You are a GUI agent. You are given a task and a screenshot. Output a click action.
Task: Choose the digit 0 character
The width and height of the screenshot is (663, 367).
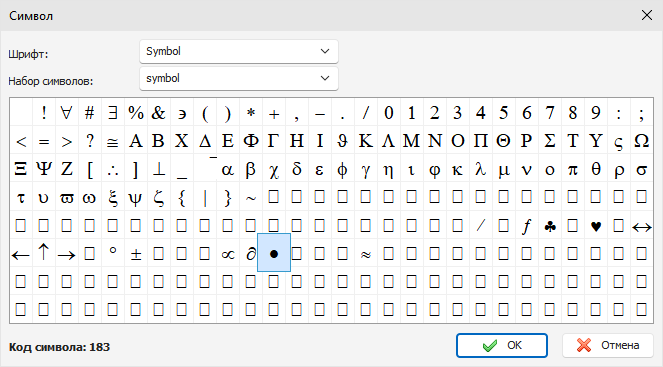[x=389, y=113]
